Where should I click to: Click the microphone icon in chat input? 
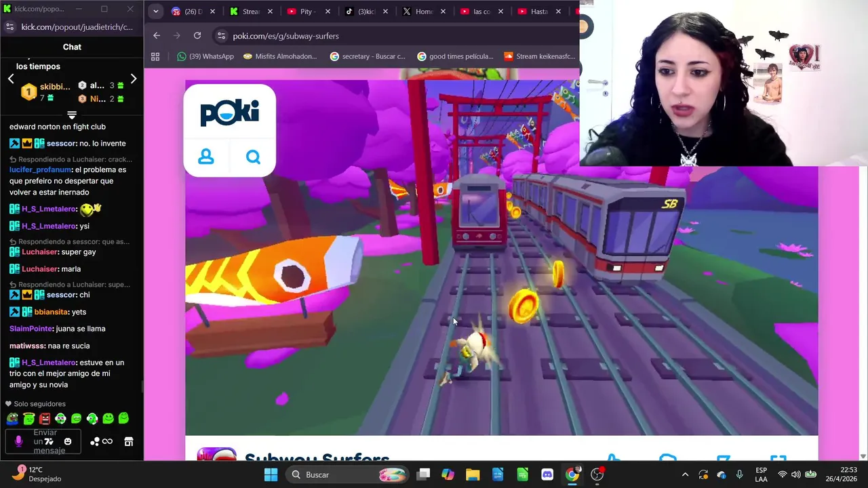click(18, 441)
